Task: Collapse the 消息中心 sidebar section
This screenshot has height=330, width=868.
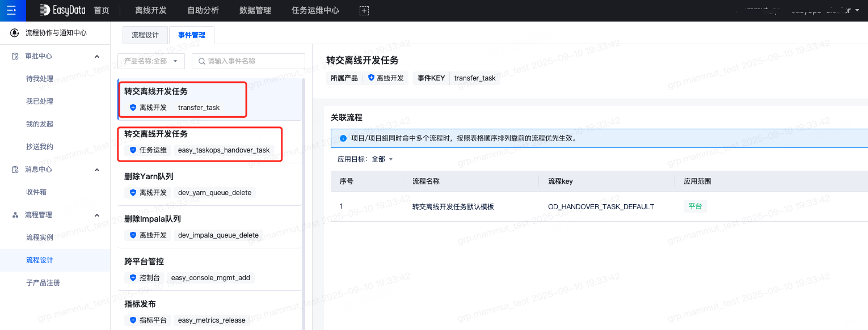Action: point(97,170)
